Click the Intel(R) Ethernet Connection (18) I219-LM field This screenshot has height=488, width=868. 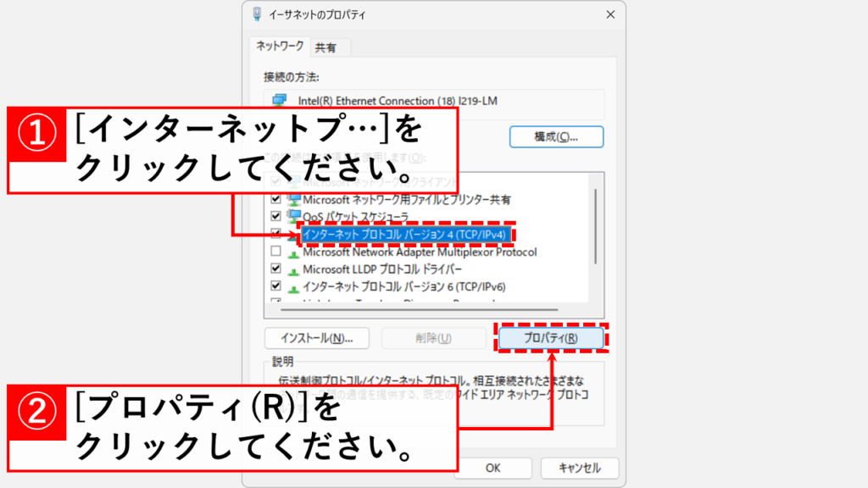pos(434,104)
